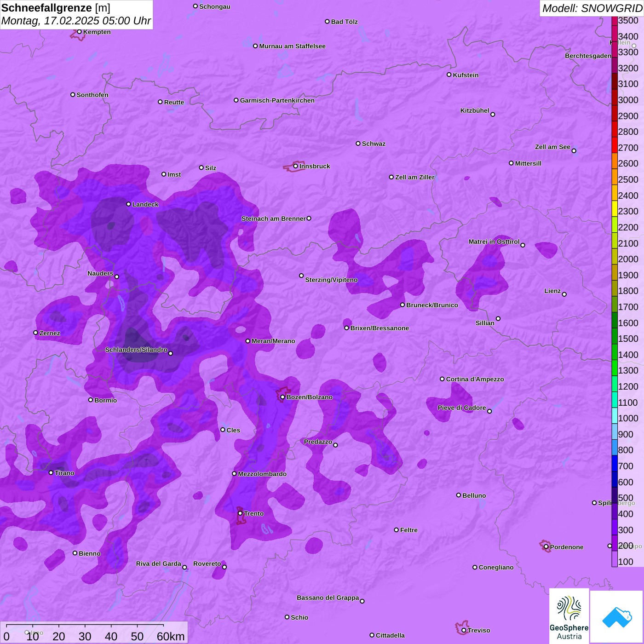Click the Bozen/Bolzano marker dot

pyautogui.click(x=282, y=397)
